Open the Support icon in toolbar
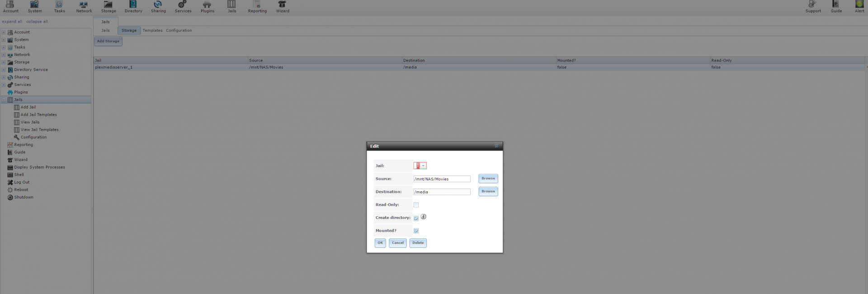This screenshot has height=294, width=868. coord(813,6)
